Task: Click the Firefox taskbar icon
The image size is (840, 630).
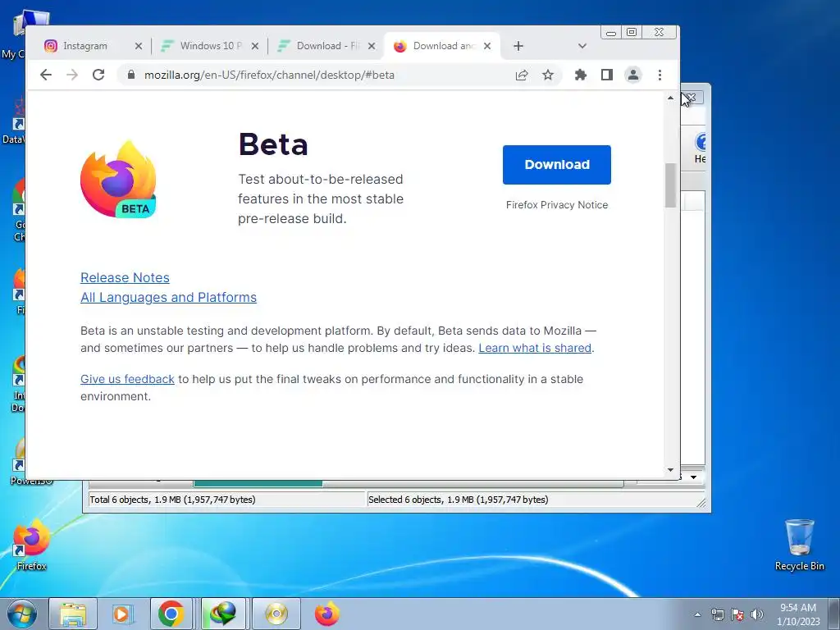Action: 326,614
